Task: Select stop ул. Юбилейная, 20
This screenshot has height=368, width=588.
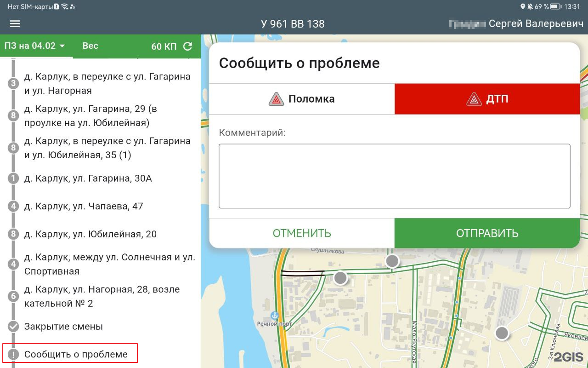Action: [x=90, y=234]
